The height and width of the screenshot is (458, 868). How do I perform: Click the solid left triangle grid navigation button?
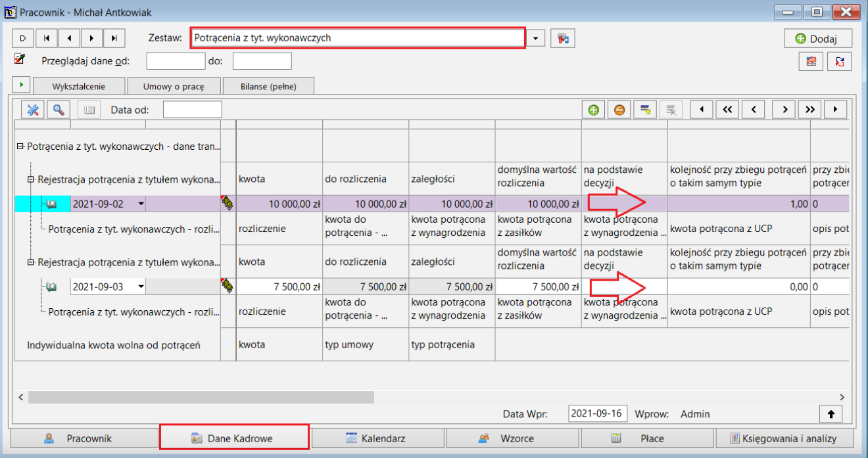click(702, 110)
